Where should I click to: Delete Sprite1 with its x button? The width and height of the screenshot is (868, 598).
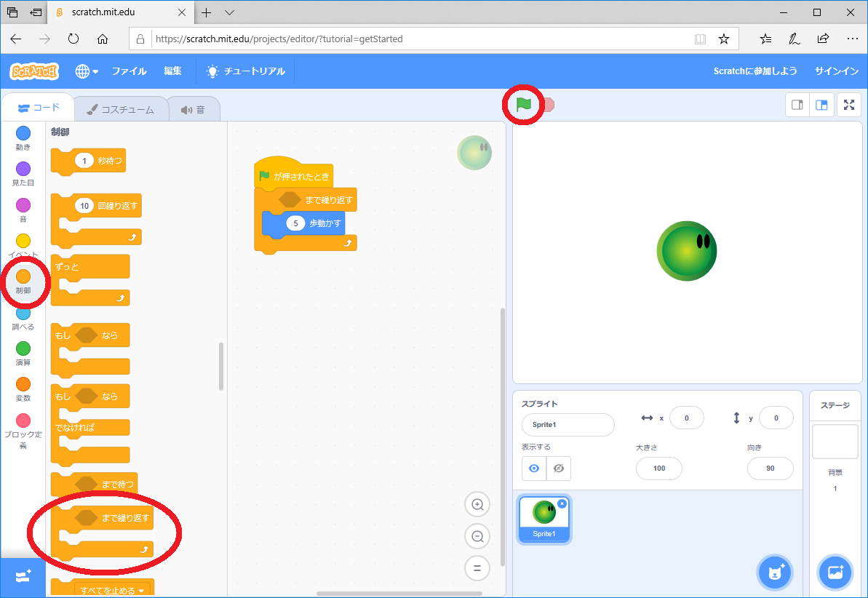(562, 503)
